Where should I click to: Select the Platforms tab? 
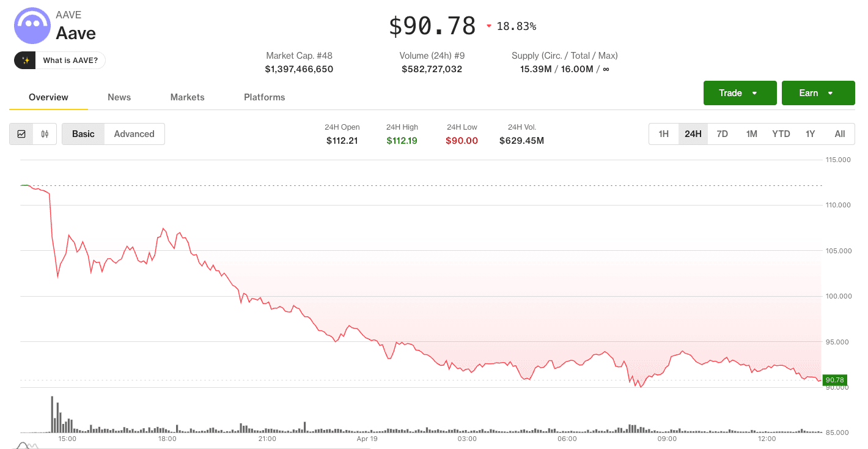click(264, 97)
